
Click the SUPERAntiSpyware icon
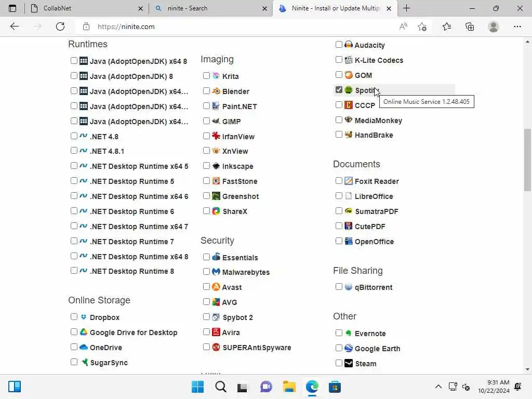(216, 347)
